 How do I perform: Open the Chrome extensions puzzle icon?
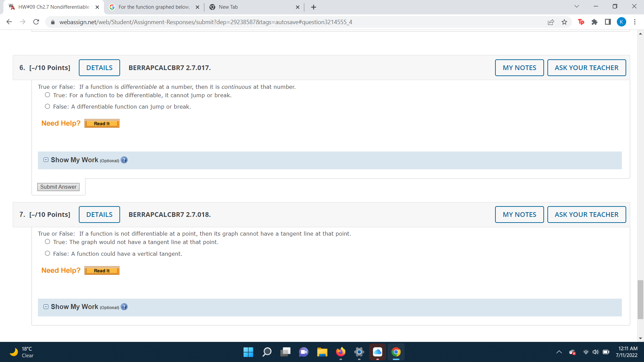pyautogui.click(x=594, y=22)
